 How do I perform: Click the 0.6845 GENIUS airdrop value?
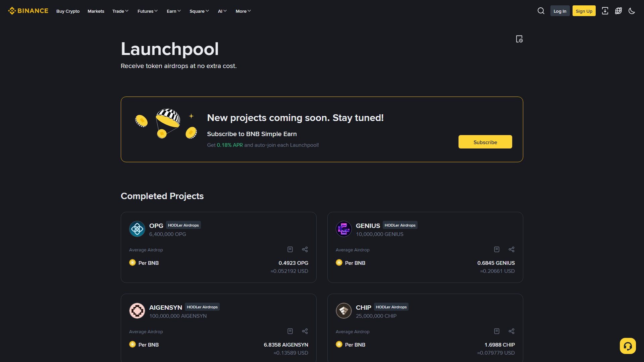click(x=496, y=263)
